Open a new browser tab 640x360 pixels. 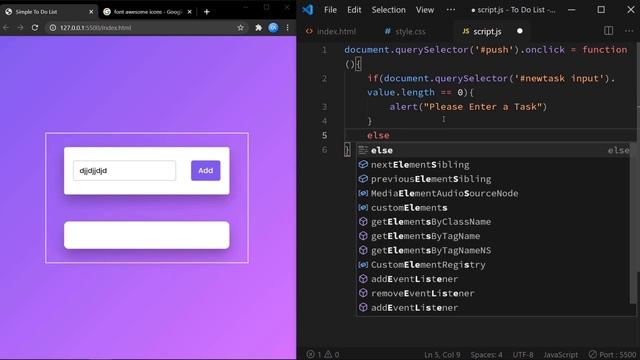tap(207, 12)
